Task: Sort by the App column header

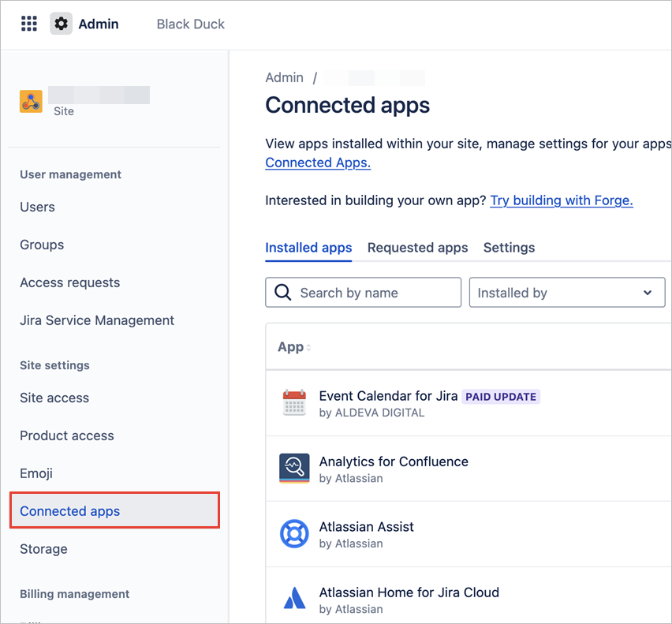Action: [x=294, y=347]
